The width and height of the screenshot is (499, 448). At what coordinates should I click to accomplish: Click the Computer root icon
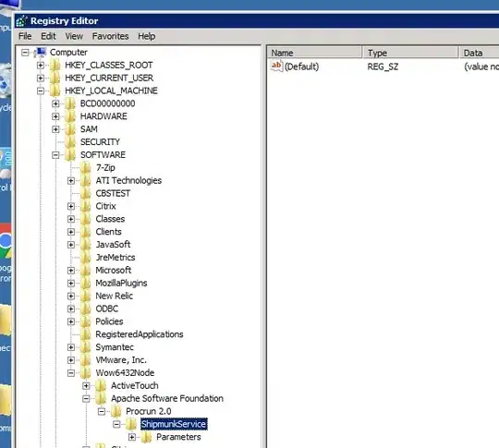(x=41, y=52)
